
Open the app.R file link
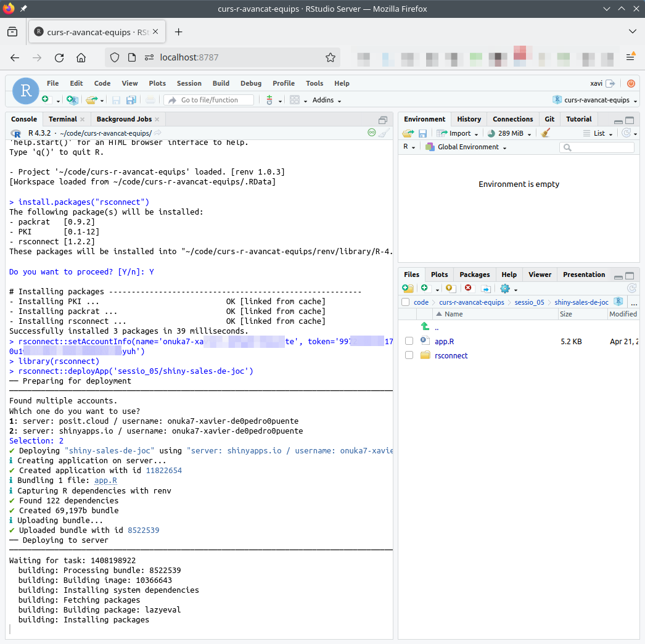(x=444, y=341)
